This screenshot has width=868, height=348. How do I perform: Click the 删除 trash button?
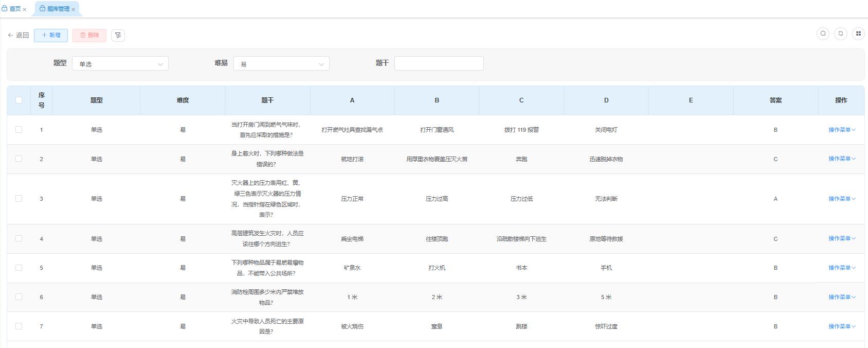89,35
